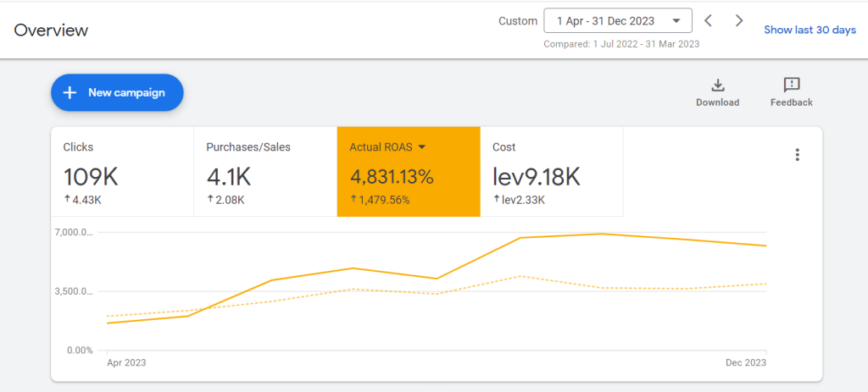Screen dimensions: 868x392
Task: Click Show last 30 days link
Action: point(810,30)
